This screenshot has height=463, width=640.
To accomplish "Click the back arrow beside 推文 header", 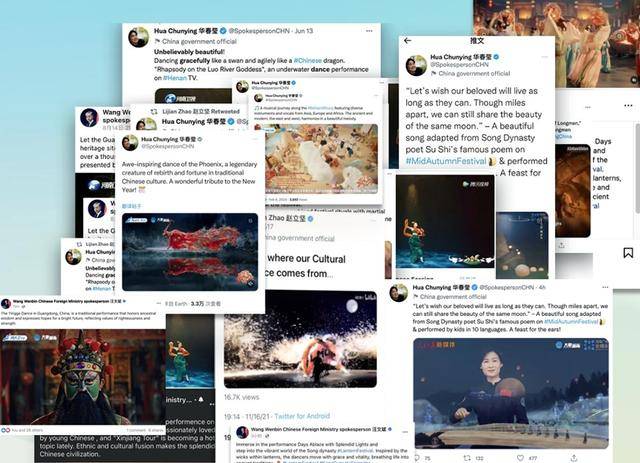I will pyautogui.click(x=407, y=40).
